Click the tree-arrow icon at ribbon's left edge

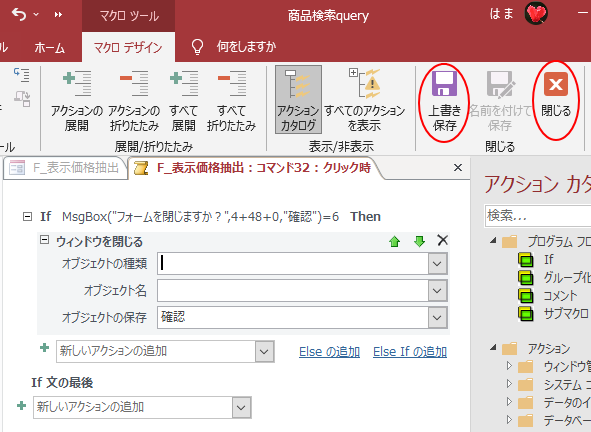pos(21,75)
